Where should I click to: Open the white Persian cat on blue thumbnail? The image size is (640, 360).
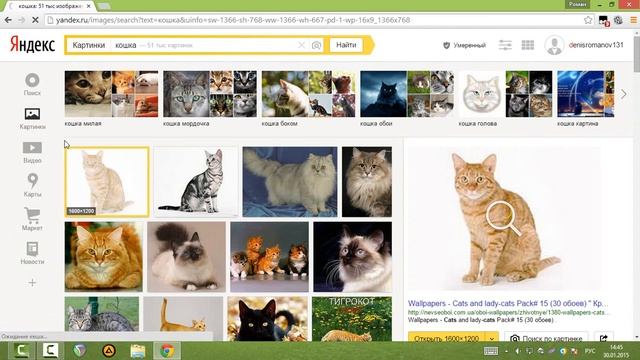click(x=290, y=182)
